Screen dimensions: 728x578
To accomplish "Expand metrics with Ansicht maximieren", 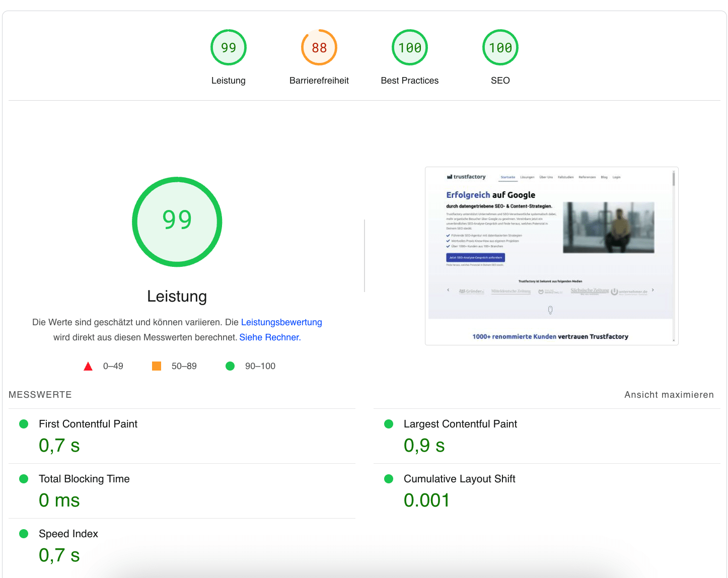I will coord(669,395).
